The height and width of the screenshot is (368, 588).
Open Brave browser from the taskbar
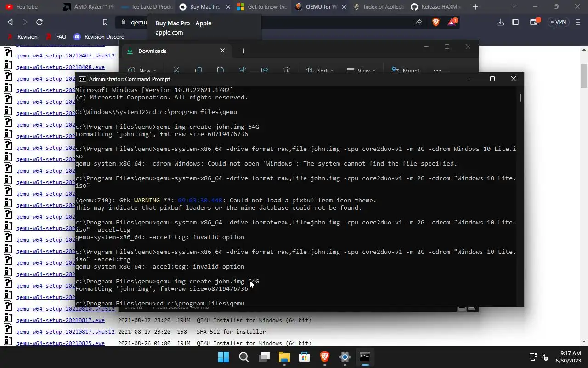(325, 357)
